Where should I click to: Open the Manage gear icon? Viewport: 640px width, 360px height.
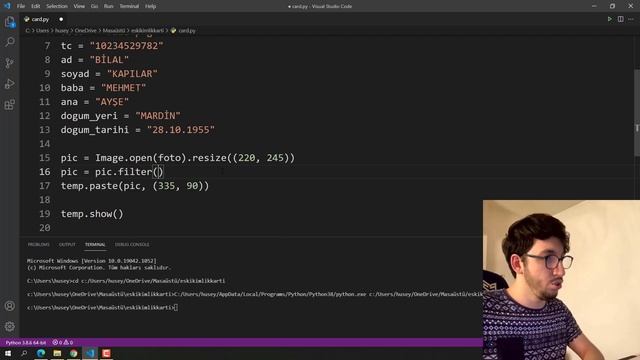pyautogui.click(x=10, y=326)
